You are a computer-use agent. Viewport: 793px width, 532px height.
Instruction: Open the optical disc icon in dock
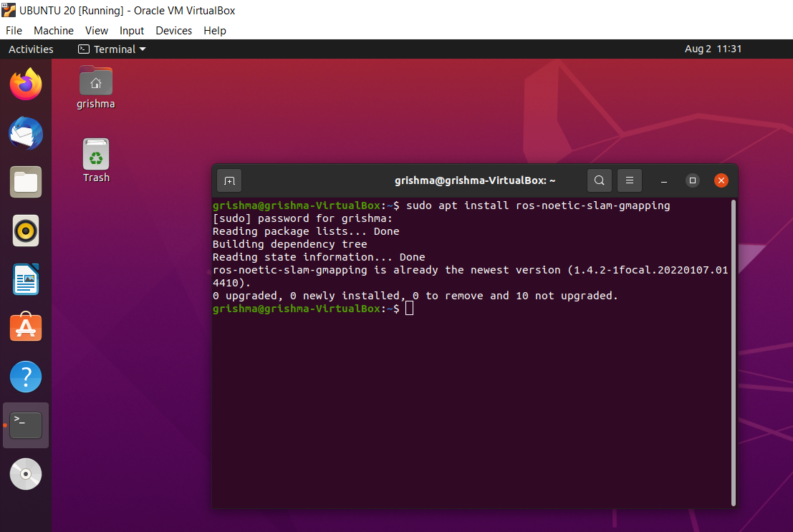26,474
